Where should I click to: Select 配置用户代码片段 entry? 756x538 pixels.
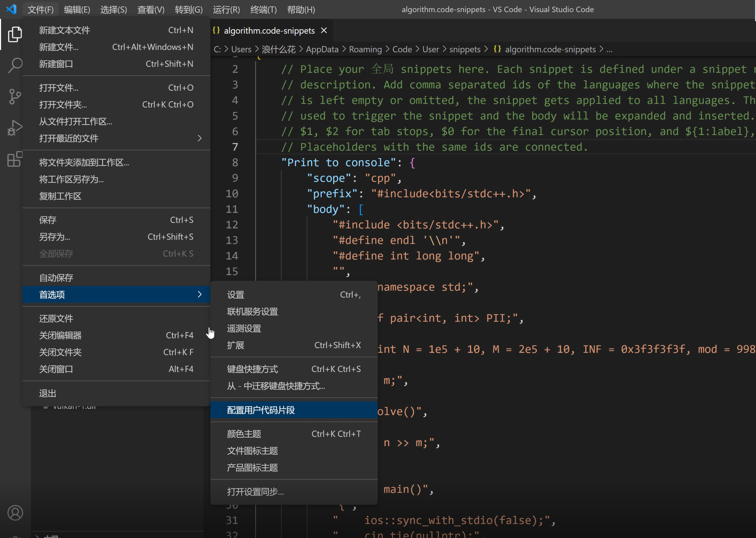point(294,410)
